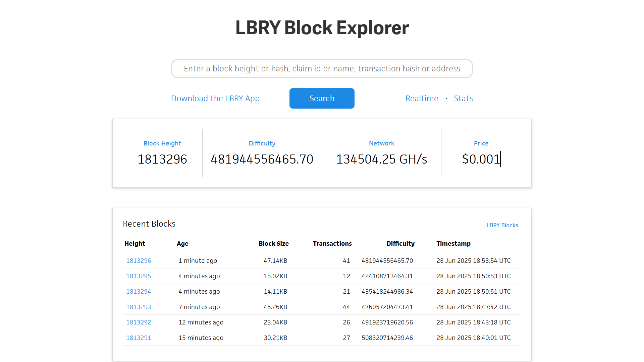The image size is (644, 362).
Task: Click the Price value $0.001
Action: (x=481, y=159)
